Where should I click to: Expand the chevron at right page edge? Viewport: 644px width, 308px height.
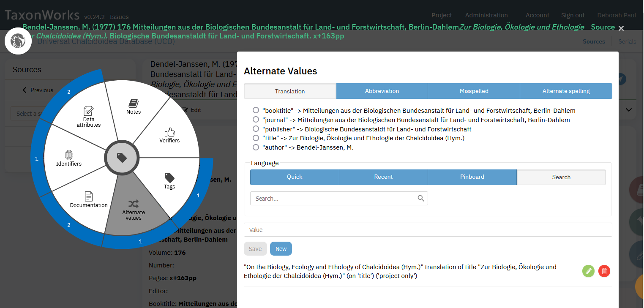tap(629, 109)
